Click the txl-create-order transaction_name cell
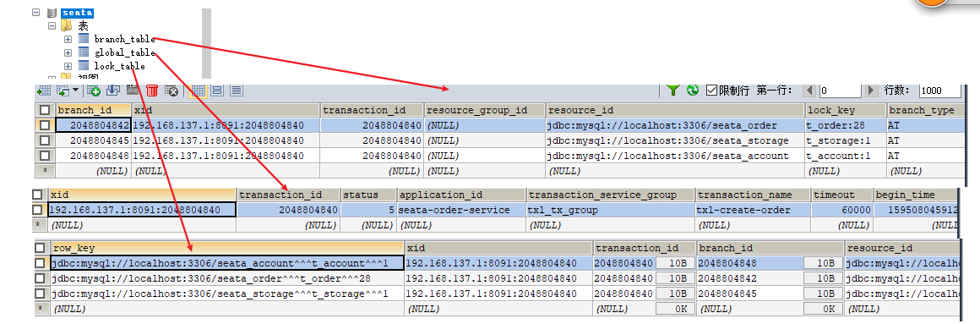 tap(753, 210)
